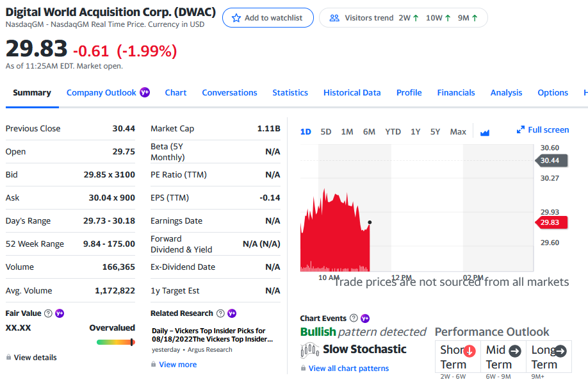Image resolution: width=588 pixels, height=380 pixels.
Task: Click the Avg. Volume value 1,172,822
Action: (115, 290)
